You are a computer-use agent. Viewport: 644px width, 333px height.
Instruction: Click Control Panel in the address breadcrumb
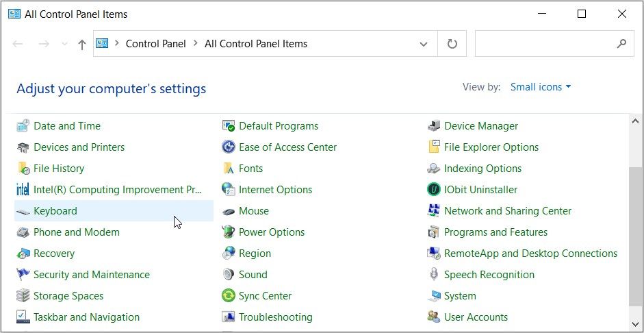pyautogui.click(x=156, y=44)
